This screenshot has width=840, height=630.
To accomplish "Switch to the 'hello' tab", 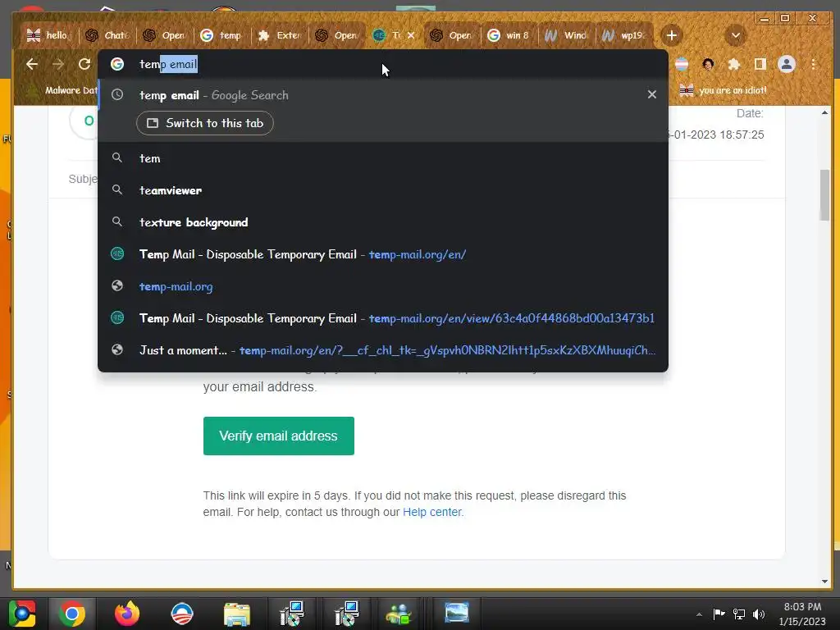I will coord(48,35).
